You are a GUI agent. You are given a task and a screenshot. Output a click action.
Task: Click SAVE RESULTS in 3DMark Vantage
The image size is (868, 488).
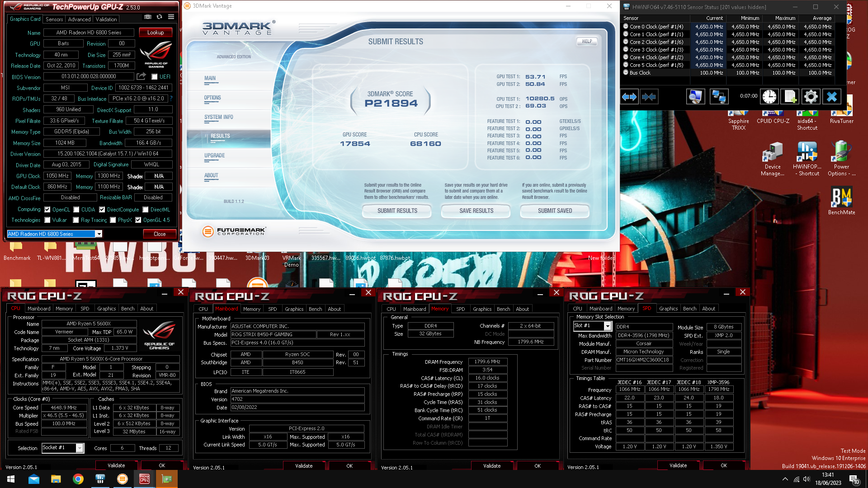476,211
